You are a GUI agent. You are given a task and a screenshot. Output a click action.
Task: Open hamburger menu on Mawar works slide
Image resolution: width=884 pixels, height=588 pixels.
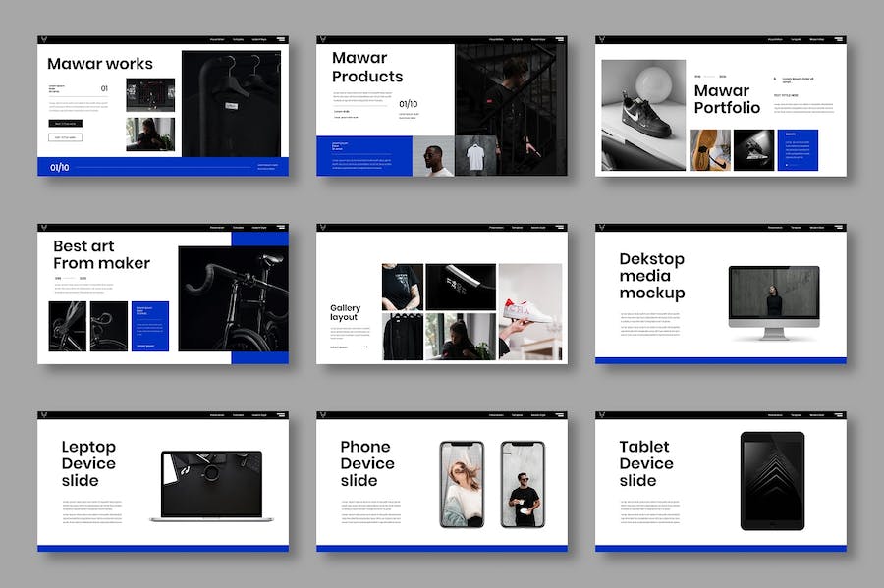[x=281, y=40]
